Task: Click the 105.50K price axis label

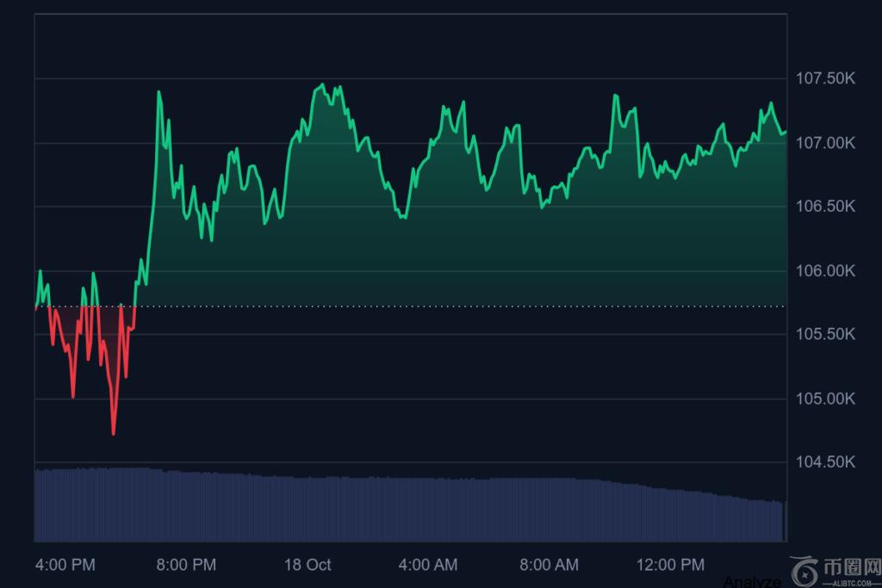Action: 825,335
